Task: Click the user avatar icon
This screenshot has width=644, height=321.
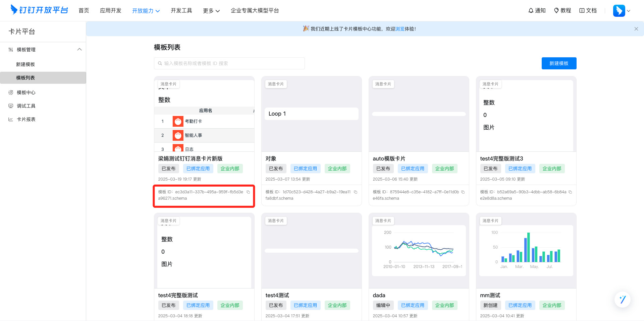Action: 619,10
